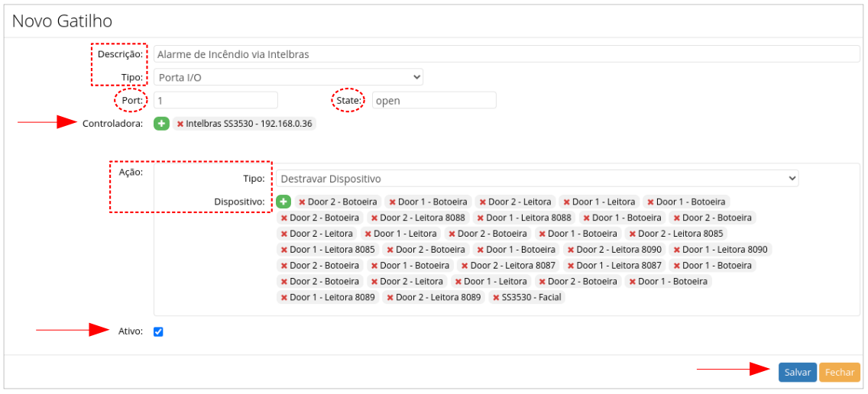Uncheck the Ativo checkbox
Viewport: 868px width, 394px height.
point(158,331)
